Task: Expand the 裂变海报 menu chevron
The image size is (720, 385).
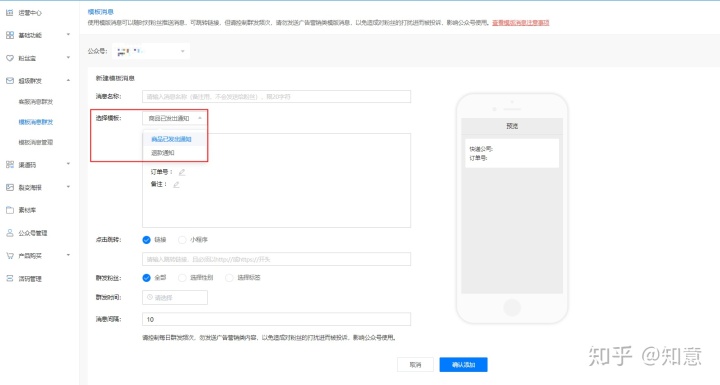Action: click(x=68, y=187)
